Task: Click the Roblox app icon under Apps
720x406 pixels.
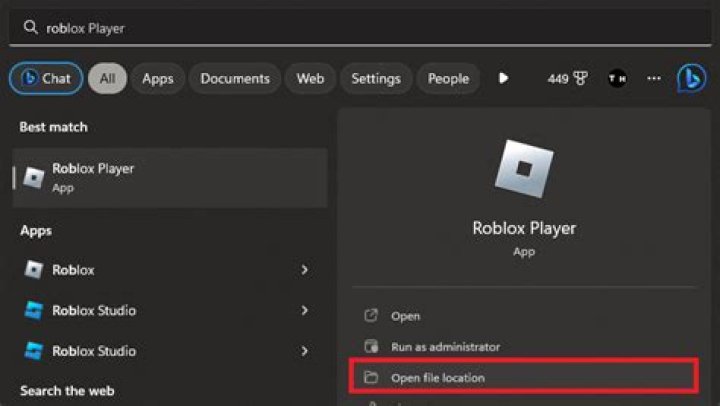Action: click(34, 269)
